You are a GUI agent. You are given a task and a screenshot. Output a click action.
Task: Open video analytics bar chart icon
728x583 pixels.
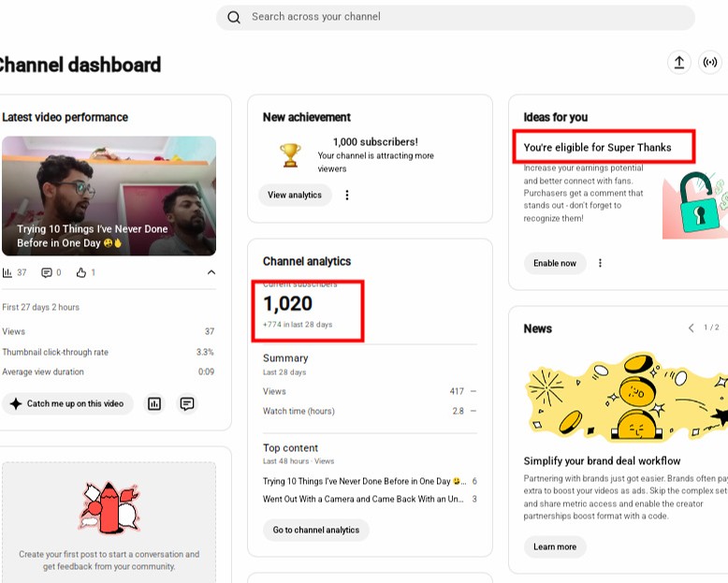[x=154, y=404]
